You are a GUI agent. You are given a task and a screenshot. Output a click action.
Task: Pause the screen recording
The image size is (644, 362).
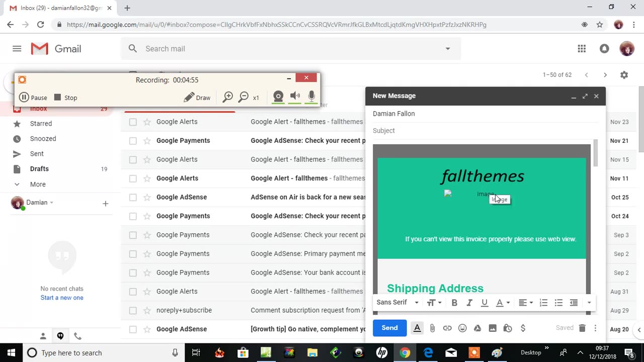[x=33, y=98]
